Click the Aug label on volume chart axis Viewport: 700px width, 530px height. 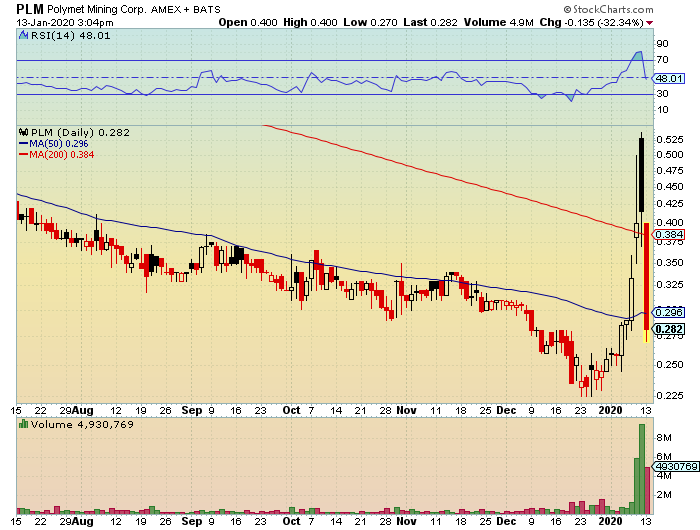[x=83, y=521]
